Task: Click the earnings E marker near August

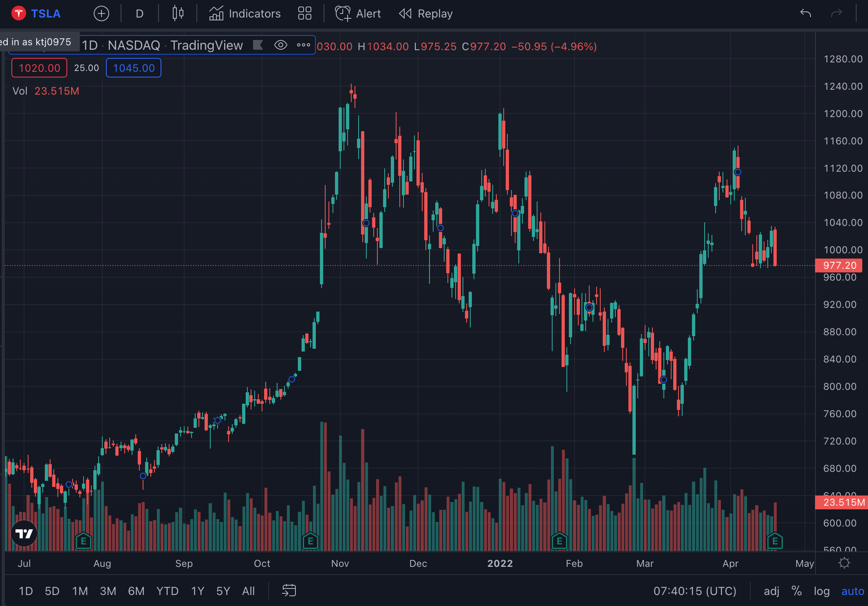Action: [84, 541]
